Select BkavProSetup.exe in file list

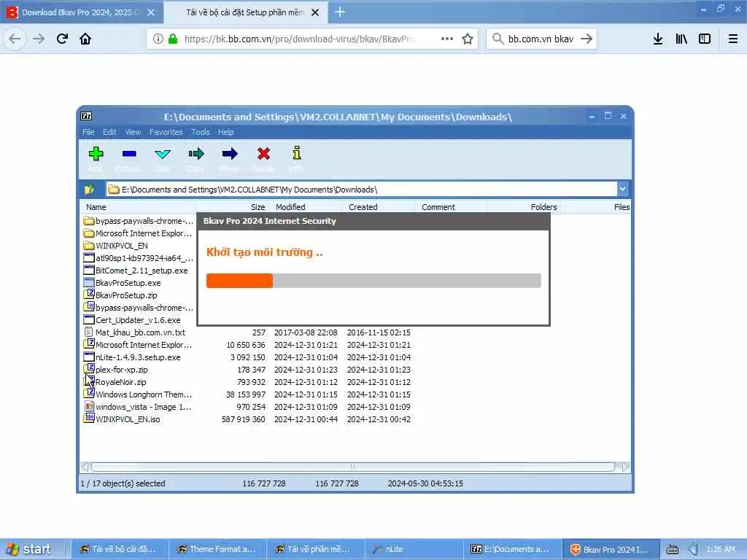click(x=122, y=283)
